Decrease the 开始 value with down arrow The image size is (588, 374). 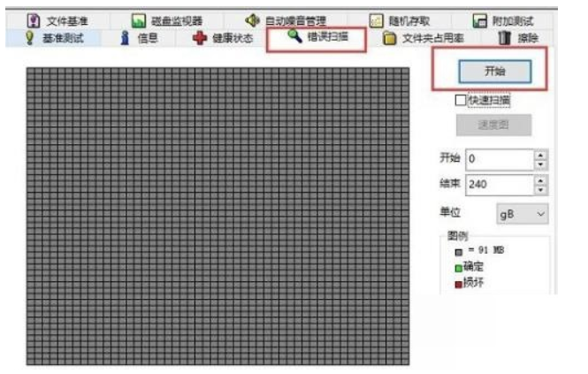(541, 164)
